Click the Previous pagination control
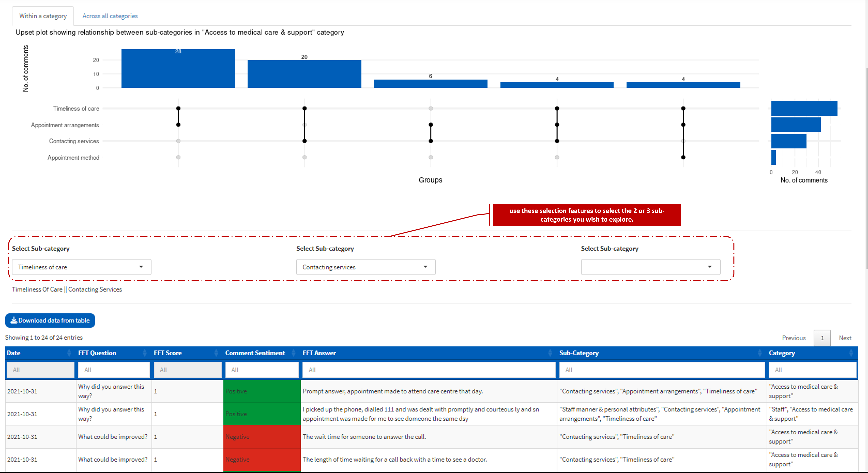Screen dimensions: 868x473 pos(794,337)
